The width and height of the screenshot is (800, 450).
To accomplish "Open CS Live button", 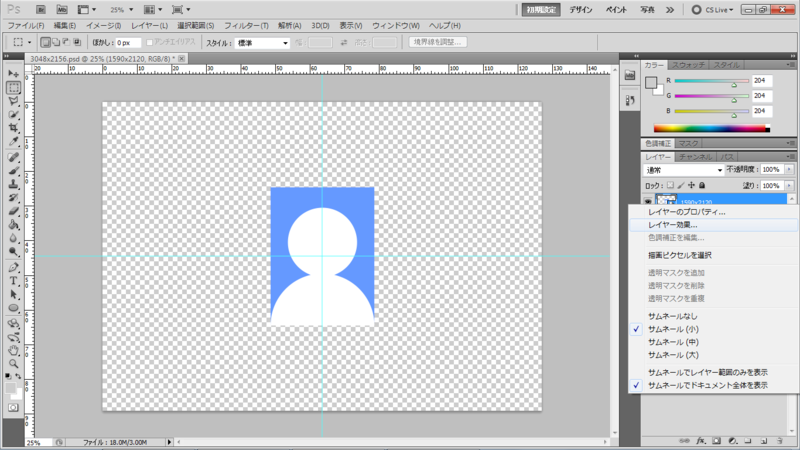I will [x=712, y=10].
